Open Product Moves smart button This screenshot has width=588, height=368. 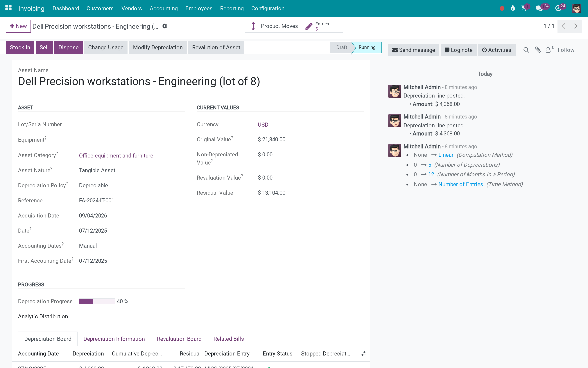(273, 26)
